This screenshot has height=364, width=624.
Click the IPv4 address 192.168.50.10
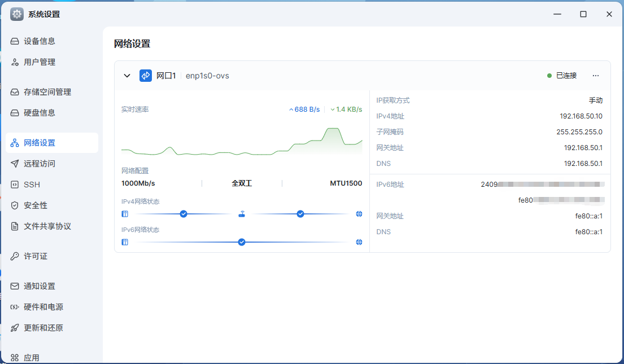coord(581,116)
